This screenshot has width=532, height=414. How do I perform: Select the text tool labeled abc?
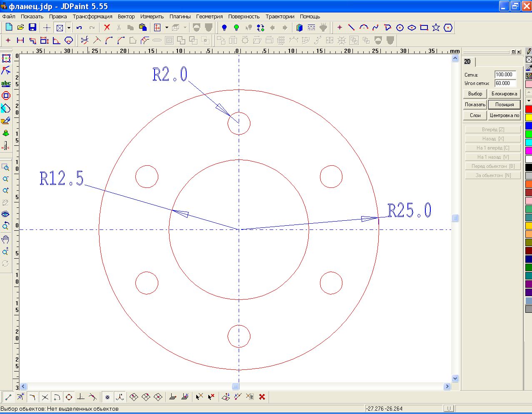[6, 83]
